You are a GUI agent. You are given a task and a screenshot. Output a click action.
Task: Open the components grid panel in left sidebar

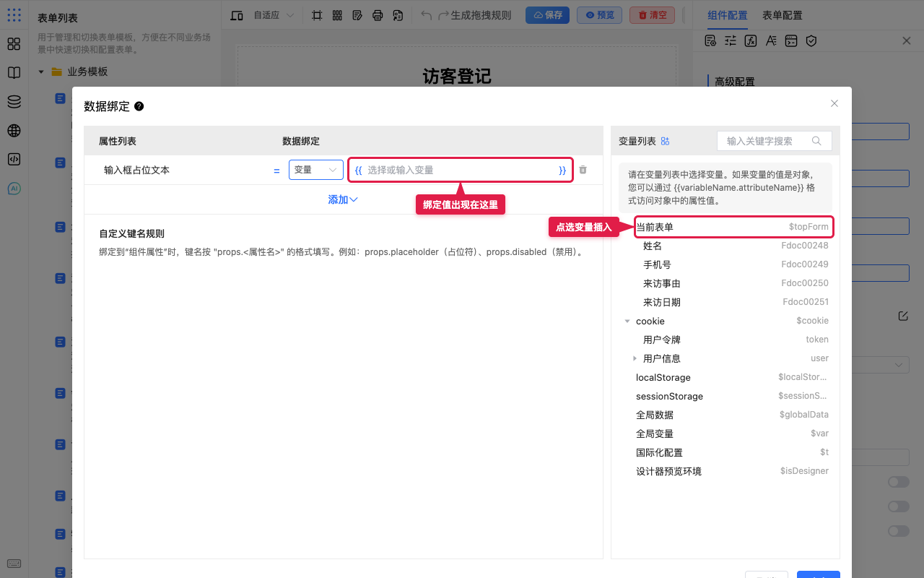[x=14, y=44]
